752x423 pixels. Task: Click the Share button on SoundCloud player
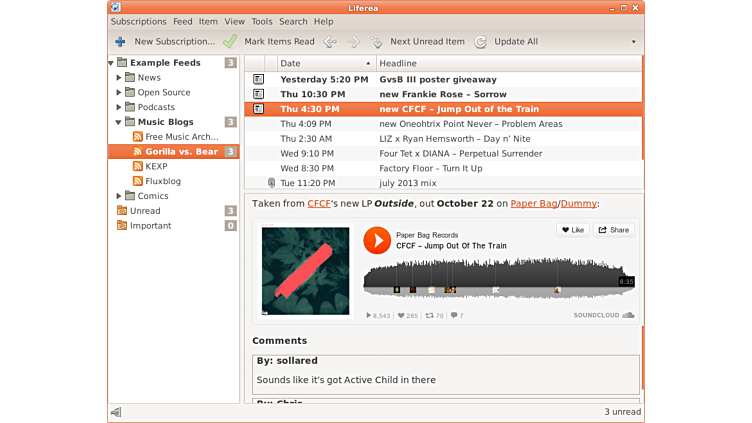tap(614, 230)
